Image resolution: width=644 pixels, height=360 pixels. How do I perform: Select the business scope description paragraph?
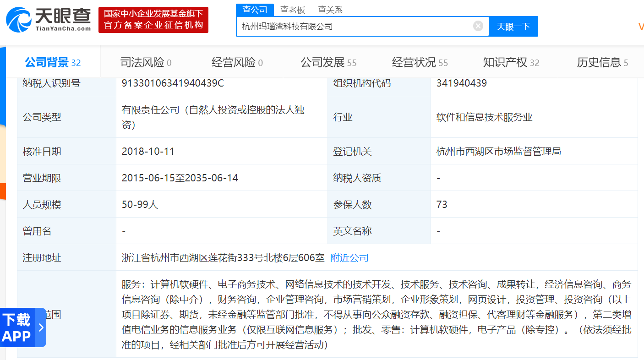pos(377,315)
